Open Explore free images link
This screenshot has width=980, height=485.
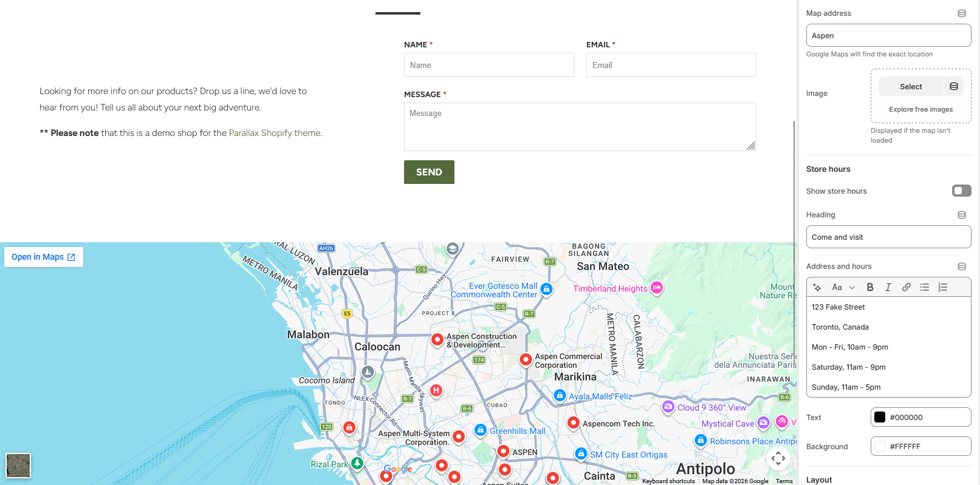tap(921, 109)
